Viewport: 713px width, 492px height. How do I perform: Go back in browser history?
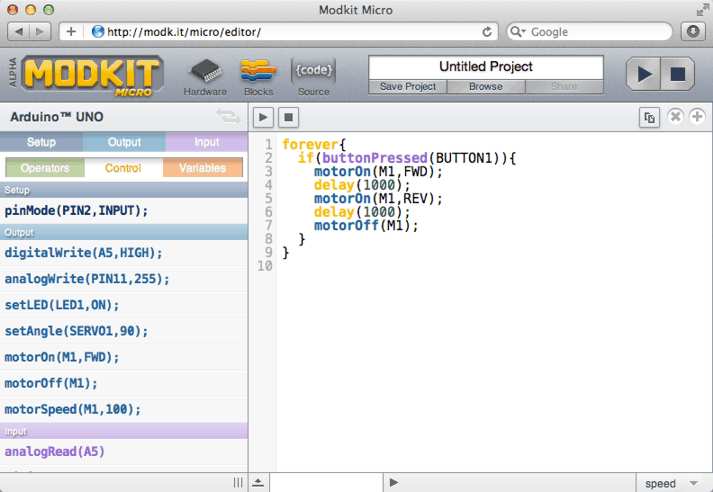(x=19, y=32)
